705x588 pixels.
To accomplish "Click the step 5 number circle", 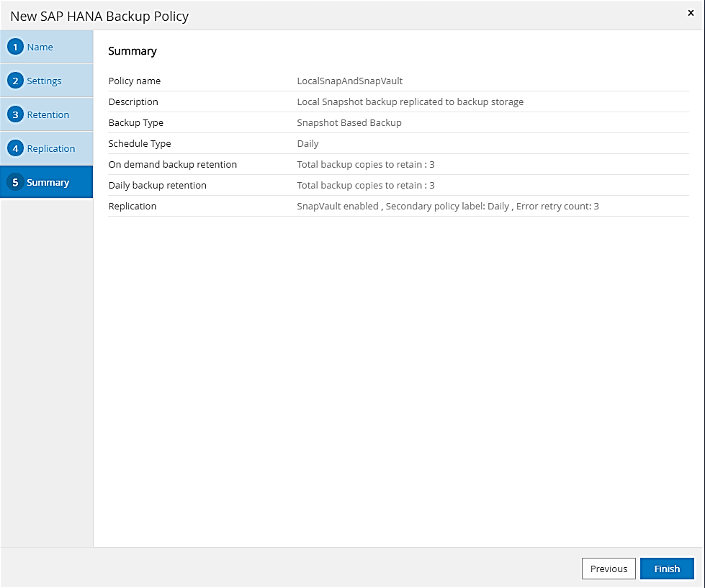I will [x=16, y=183].
